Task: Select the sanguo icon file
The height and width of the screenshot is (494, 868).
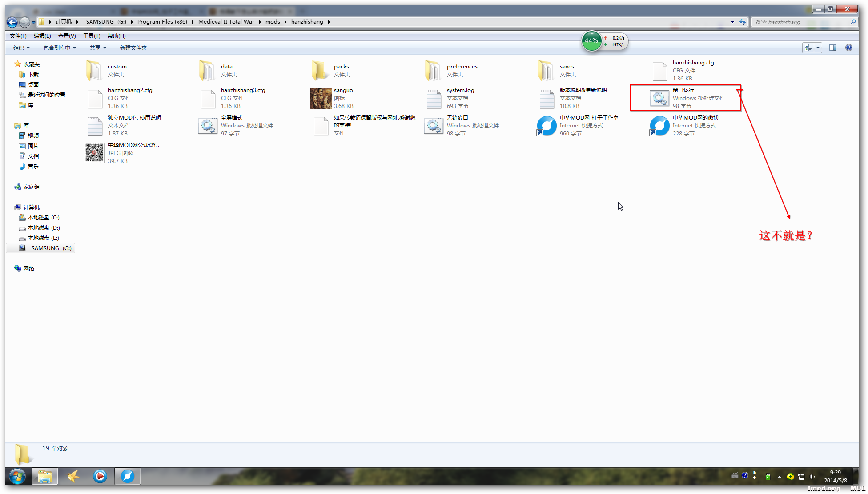Action: (x=321, y=98)
